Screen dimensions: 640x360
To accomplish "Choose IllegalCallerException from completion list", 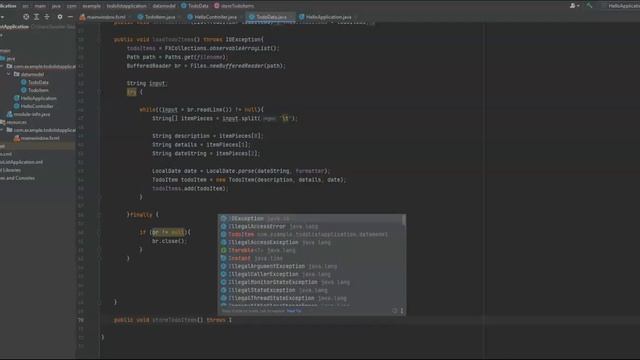I will [x=311, y=274].
